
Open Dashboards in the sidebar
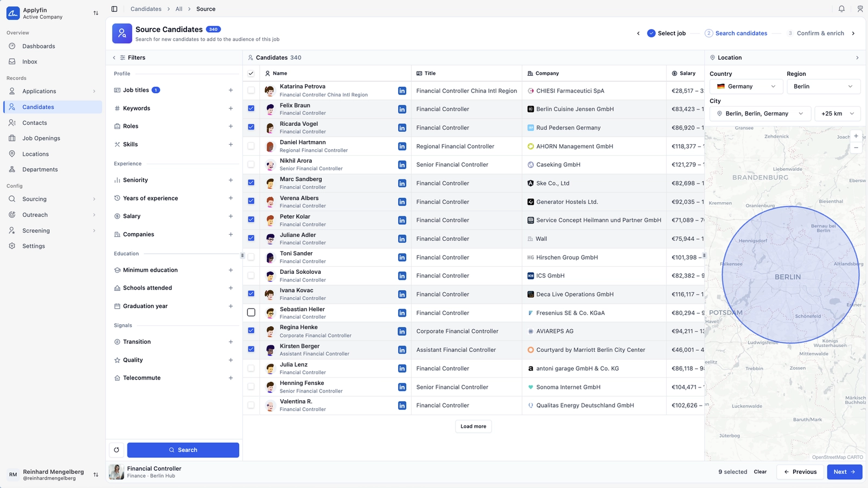(53, 46)
